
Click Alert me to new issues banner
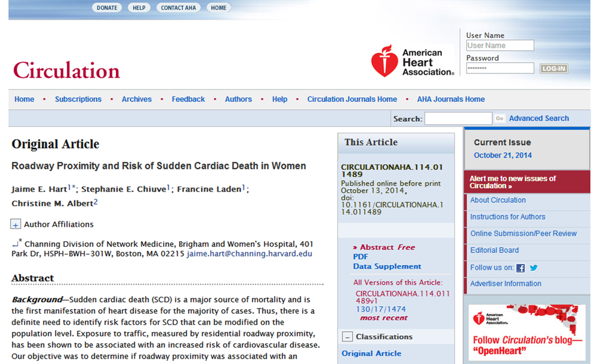point(527,182)
